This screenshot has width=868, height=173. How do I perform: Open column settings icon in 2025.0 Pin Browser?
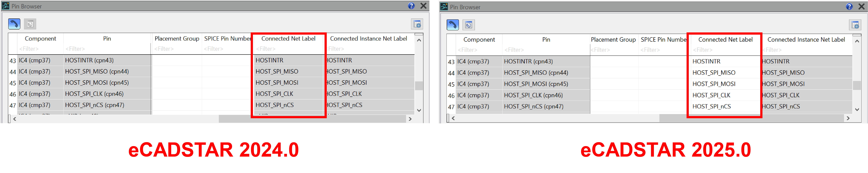[x=855, y=25]
